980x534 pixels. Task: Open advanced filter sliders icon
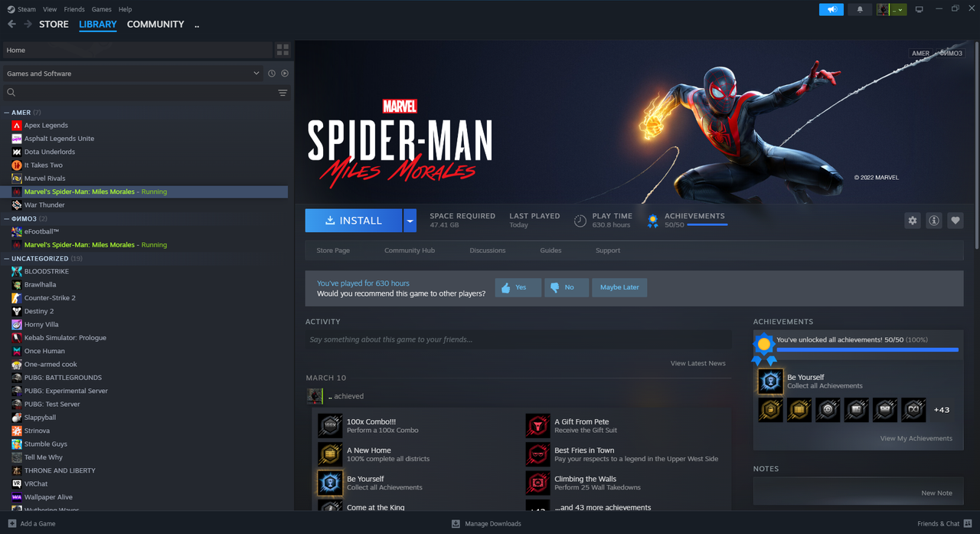click(283, 93)
